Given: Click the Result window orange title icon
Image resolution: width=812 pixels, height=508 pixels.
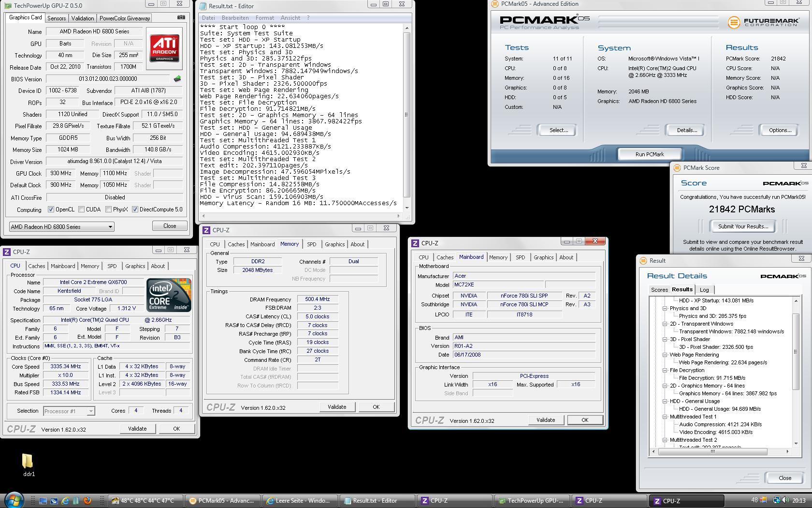Looking at the screenshot, I should pos(643,260).
